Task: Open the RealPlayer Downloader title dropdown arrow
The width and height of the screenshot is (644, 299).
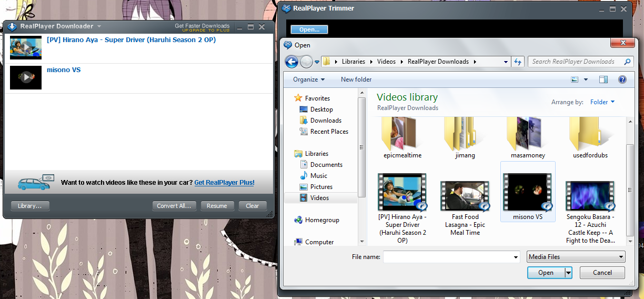Action: pos(99,26)
